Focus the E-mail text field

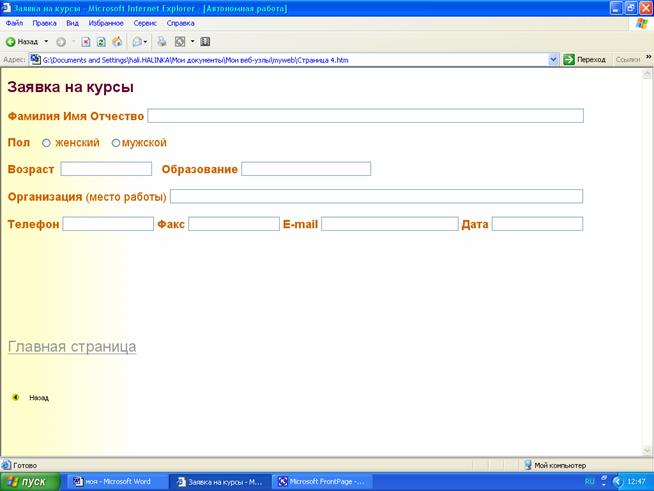click(x=389, y=224)
